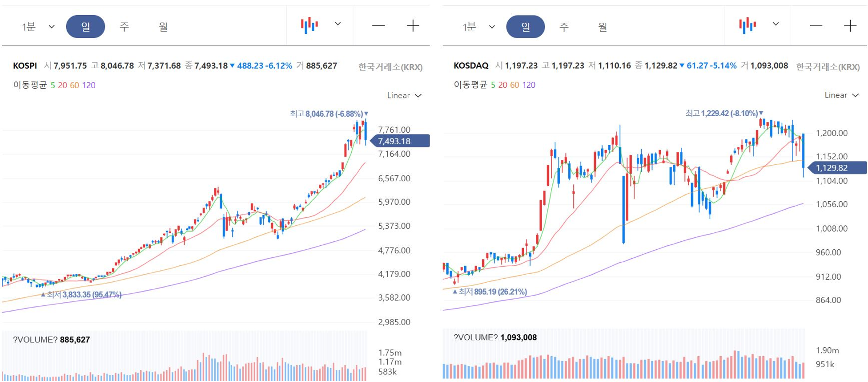Zoom out KOSDAQ chart with minus icon
Screen dimensions: 868x382
click(816, 26)
